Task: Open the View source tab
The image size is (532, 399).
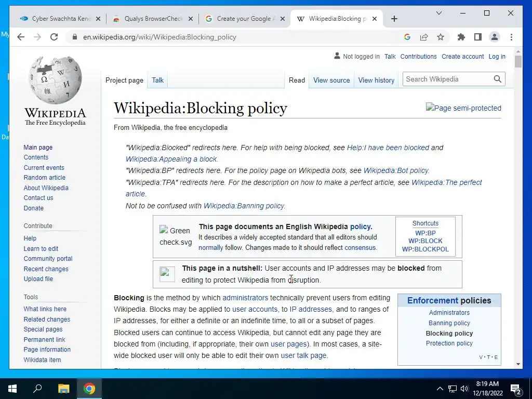Action: click(x=331, y=81)
